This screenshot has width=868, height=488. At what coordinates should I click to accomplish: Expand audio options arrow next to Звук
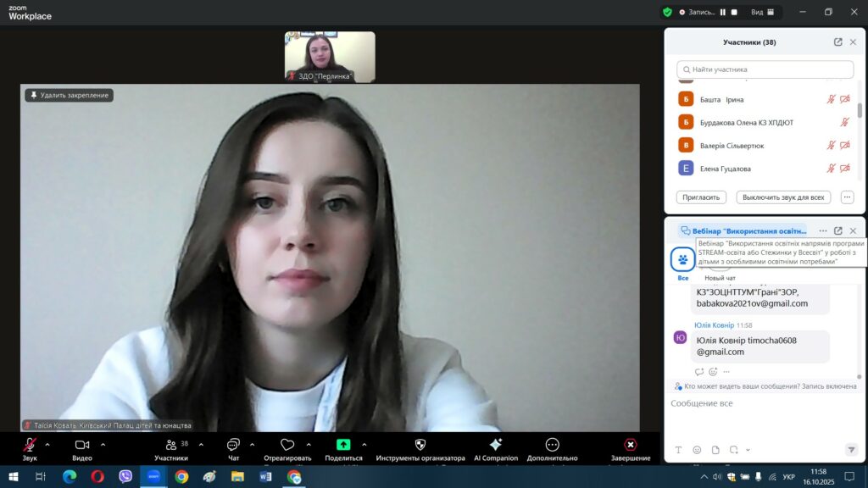[x=47, y=444]
